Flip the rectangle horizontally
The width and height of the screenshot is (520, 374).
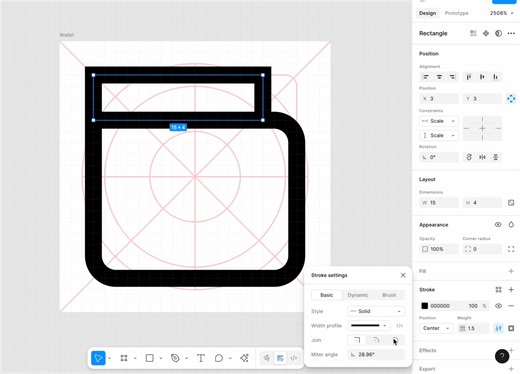click(x=482, y=157)
